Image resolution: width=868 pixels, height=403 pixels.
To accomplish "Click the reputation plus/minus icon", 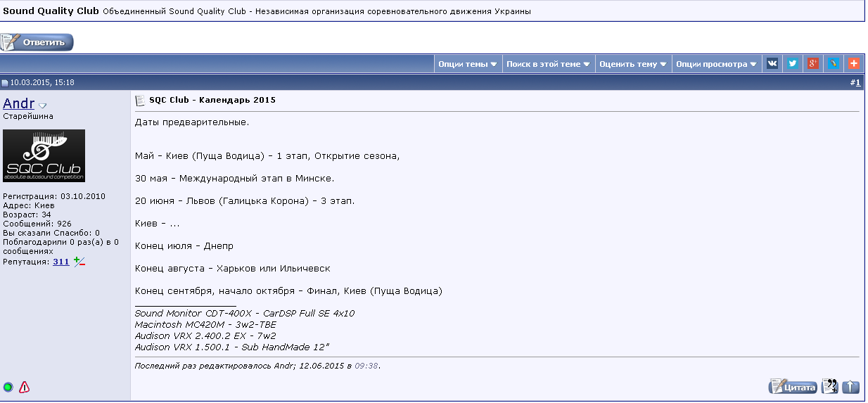I will (79, 262).
